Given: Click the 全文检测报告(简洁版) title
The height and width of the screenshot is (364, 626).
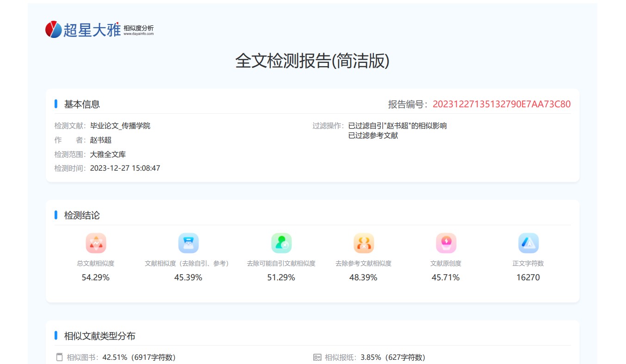Looking at the screenshot, I should pos(312,61).
